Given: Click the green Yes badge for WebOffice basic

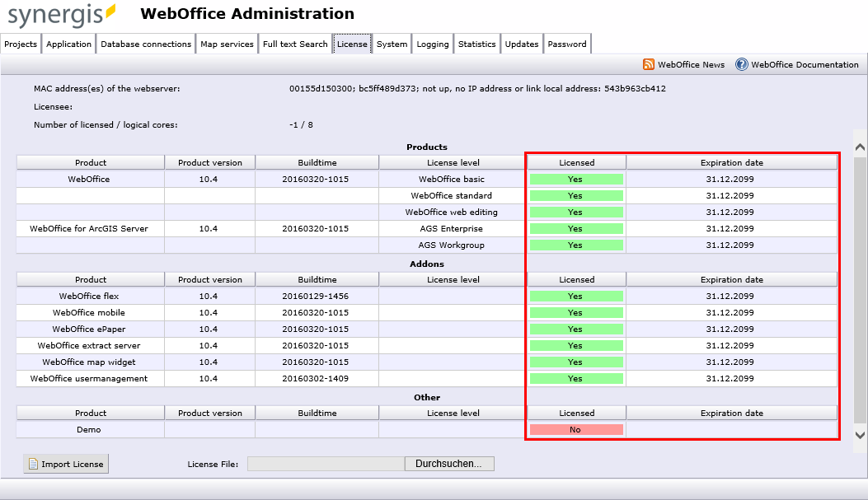Looking at the screenshot, I should click(x=576, y=179).
